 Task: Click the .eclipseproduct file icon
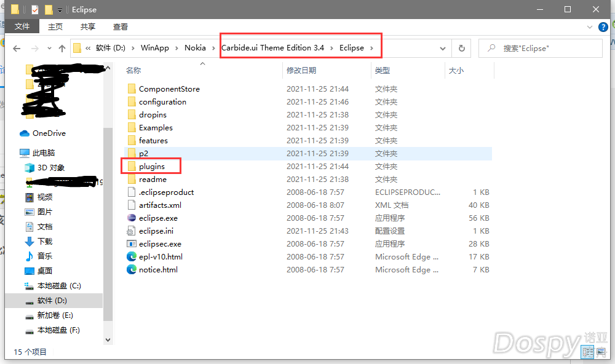[132, 192]
